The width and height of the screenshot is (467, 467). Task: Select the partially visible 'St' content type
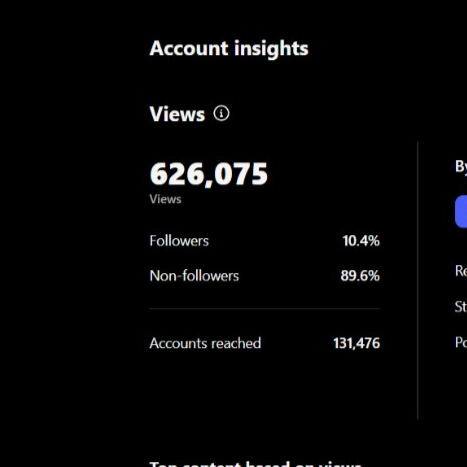(x=461, y=307)
